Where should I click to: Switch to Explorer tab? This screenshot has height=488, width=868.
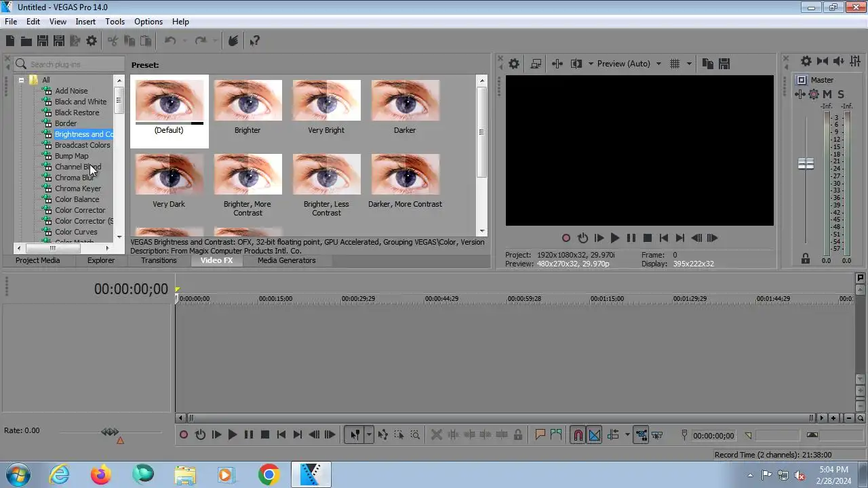(x=101, y=260)
